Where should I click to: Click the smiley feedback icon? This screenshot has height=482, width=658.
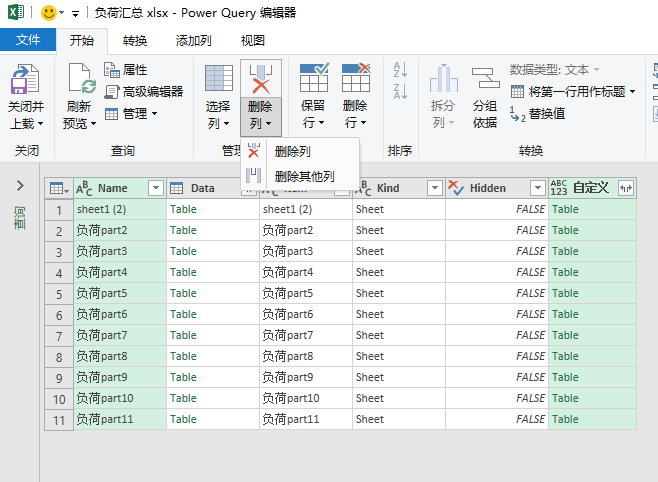point(49,13)
